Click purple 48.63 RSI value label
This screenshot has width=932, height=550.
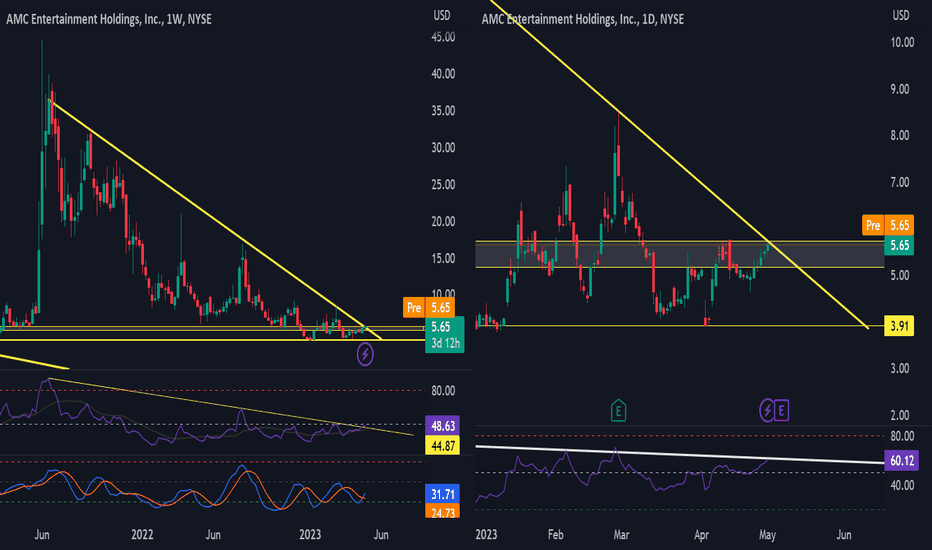point(442,426)
